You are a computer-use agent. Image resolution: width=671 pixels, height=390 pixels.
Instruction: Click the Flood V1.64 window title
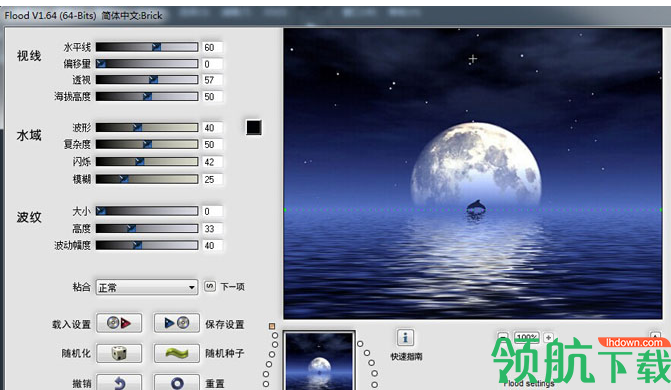[x=83, y=15]
